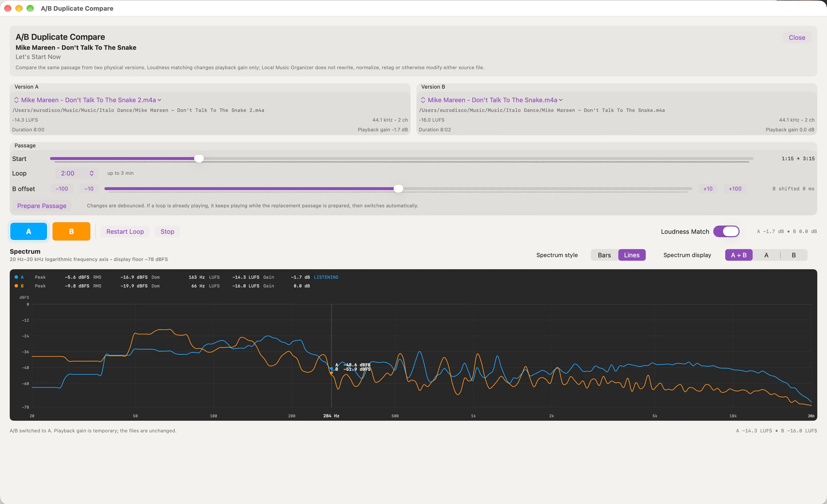Click the macOS green zoom window button
This screenshot has height=504, width=827.
tap(30, 8)
